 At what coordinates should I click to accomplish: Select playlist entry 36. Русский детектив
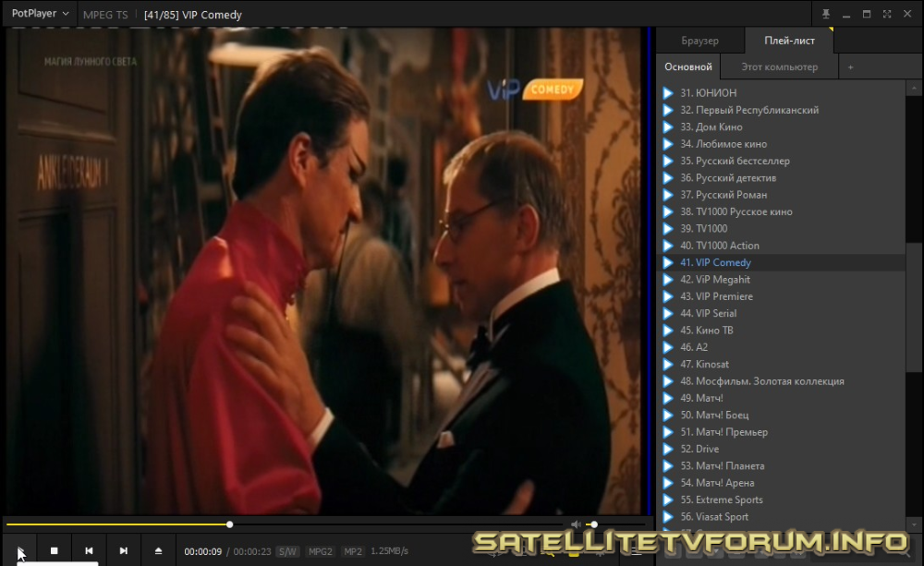click(782, 178)
